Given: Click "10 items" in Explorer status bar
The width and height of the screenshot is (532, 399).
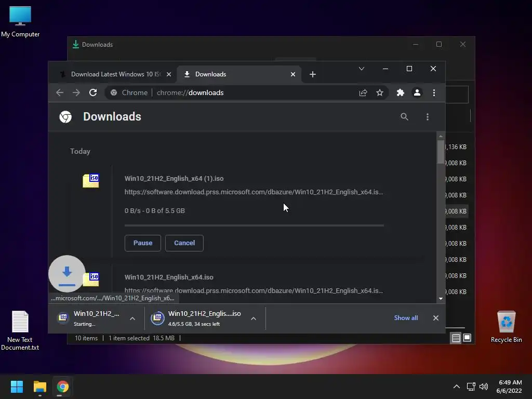Looking at the screenshot, I should (86, 338).
